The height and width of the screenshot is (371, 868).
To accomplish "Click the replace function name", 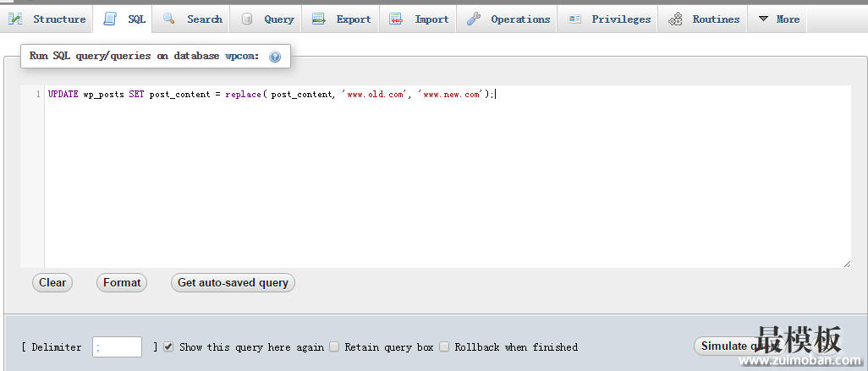I will click(243, 95).
